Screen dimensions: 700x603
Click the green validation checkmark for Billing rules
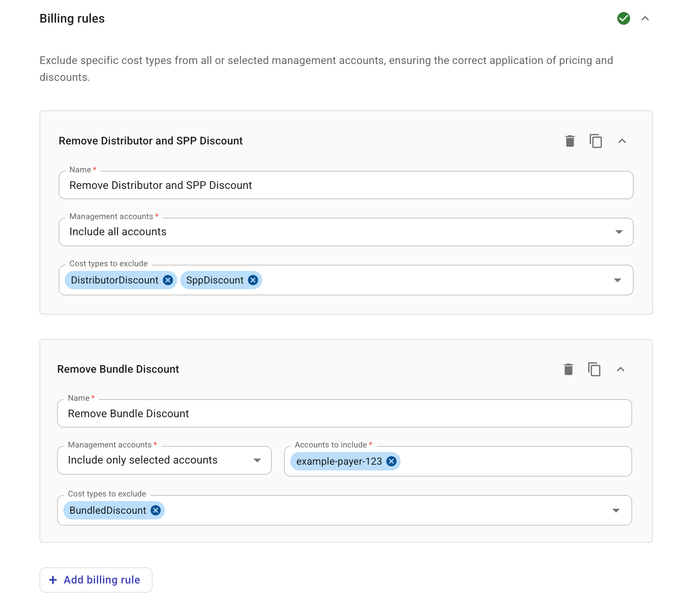(x=623, y=18)
